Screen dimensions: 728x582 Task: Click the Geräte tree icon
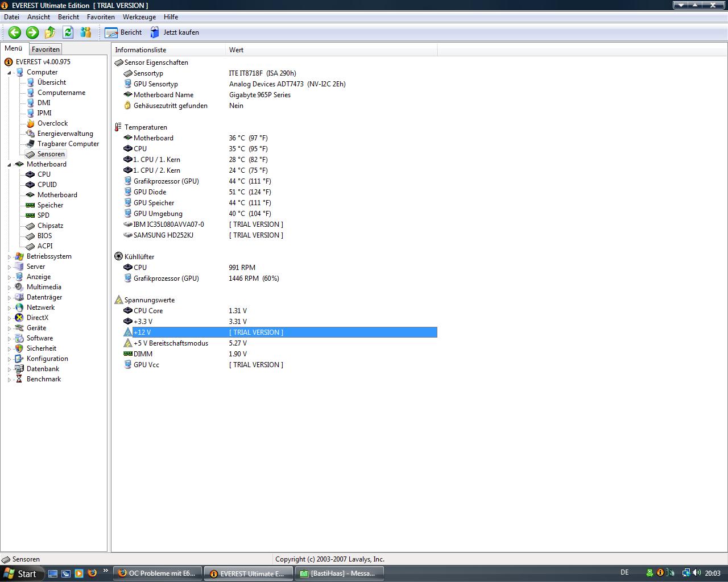19,328
